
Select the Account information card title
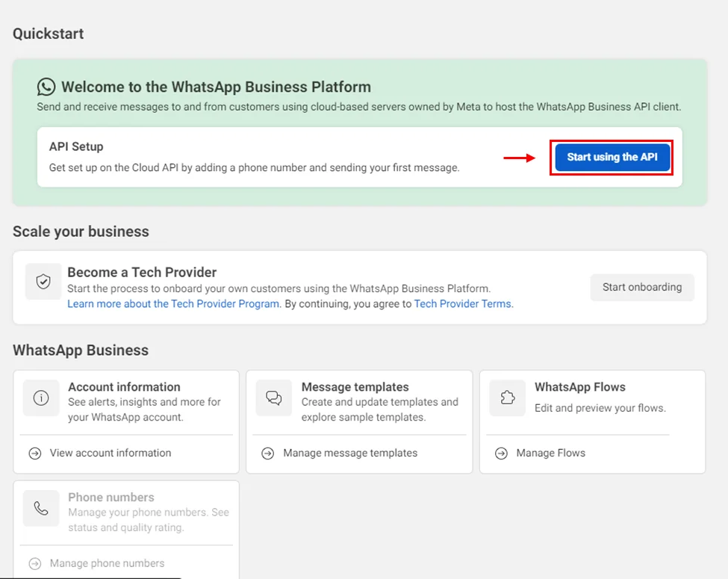click(x=125, y=387)
